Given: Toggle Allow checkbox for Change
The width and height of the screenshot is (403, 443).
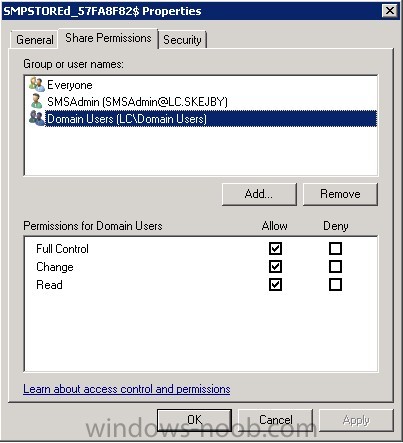Looking at the screenshot, I should tap(275, 267).
